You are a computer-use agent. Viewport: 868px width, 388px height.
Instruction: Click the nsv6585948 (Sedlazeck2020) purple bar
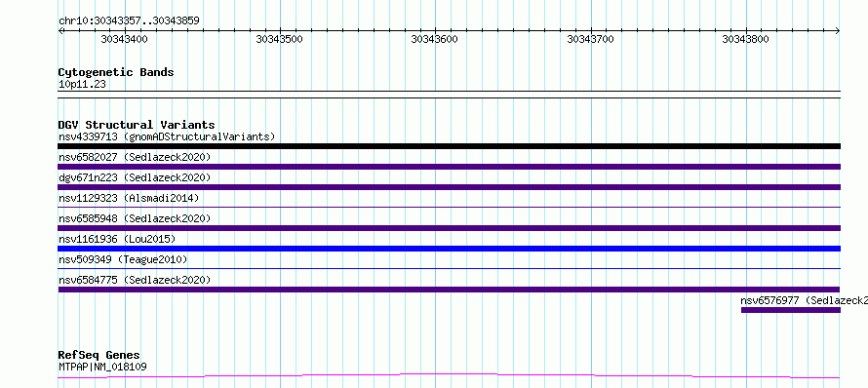tap(449, 228)
